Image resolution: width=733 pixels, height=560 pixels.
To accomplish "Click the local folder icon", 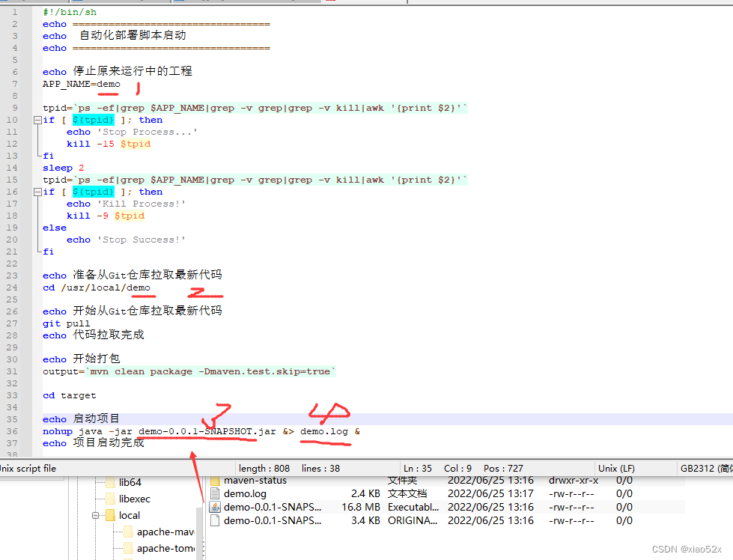I will pos(110,515).
